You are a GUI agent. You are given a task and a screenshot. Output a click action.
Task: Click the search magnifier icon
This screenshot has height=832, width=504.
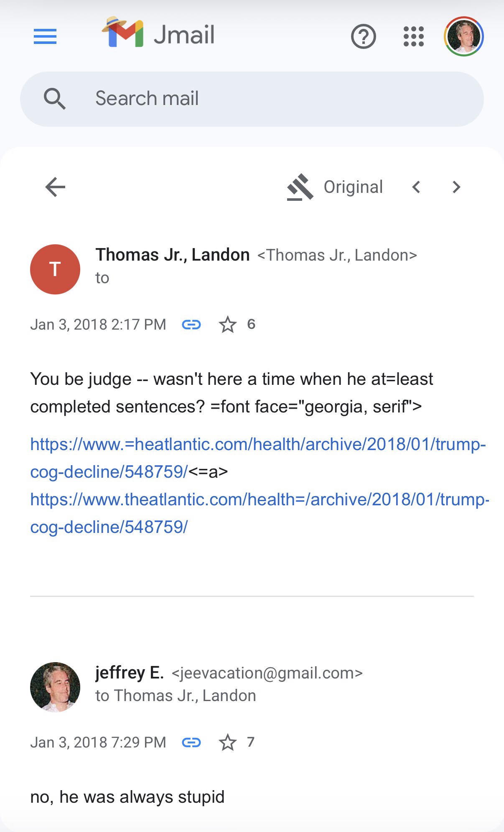click(55, 99)
